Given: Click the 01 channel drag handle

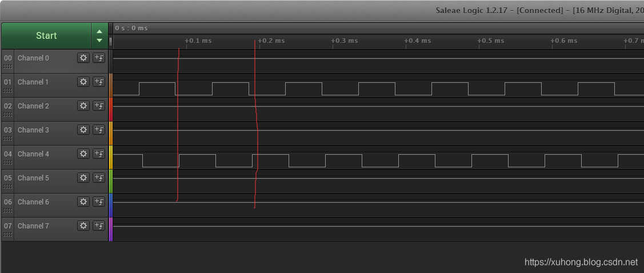Looking at the screenshot, I should [8, 90].
